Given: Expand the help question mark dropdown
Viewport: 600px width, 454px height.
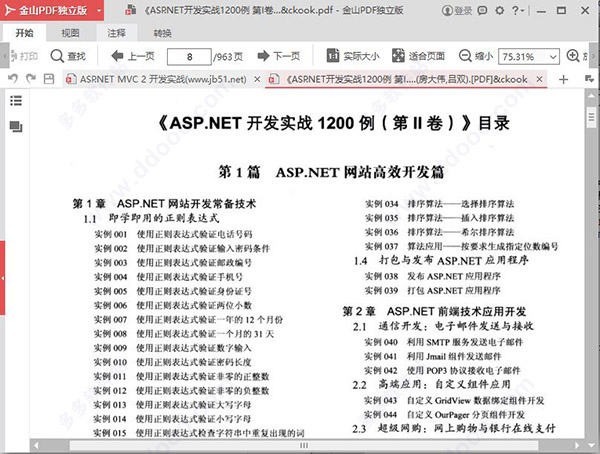Looking at the screenshot, I should (518, 10).
